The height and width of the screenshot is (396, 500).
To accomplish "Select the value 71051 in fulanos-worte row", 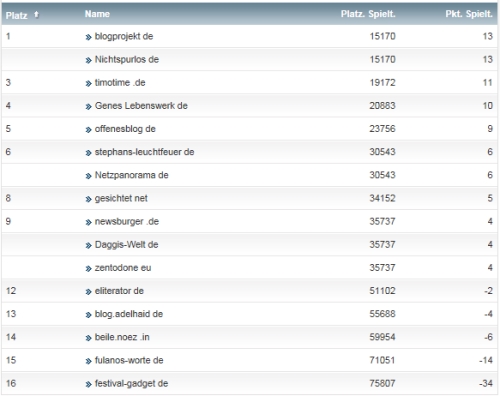I will coord(382,360).
